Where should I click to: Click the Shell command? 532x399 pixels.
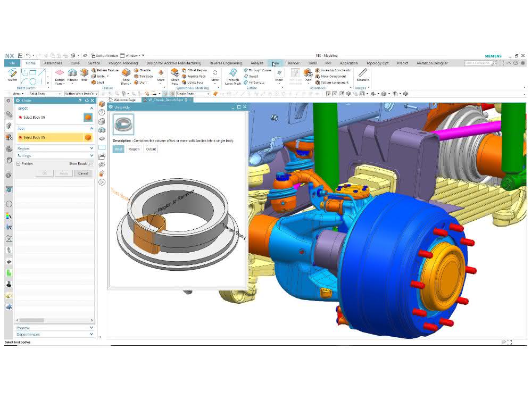click(98, 82)
